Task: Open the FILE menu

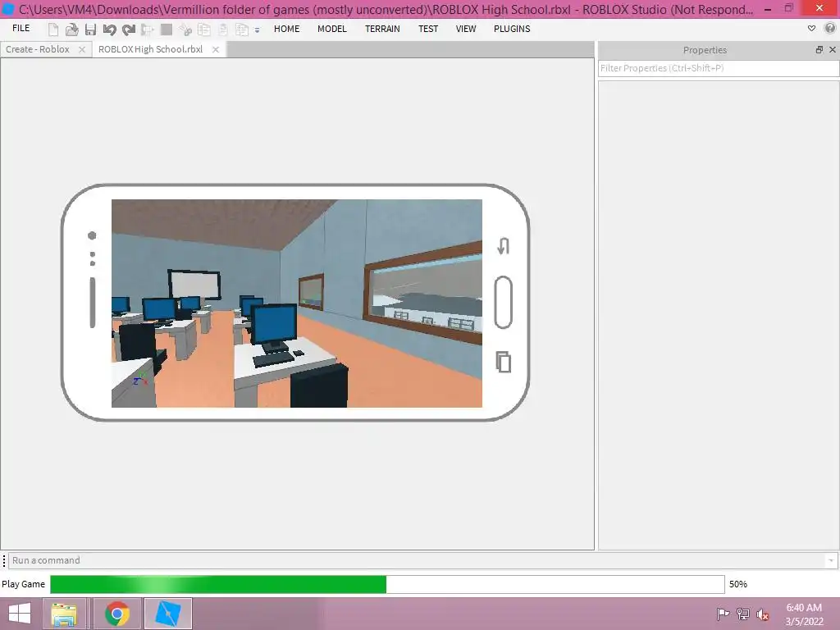Action: tap(21, 29)
